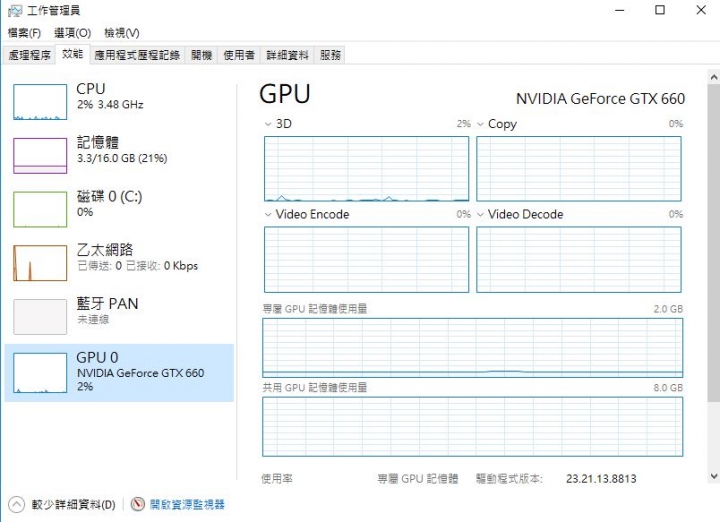Select the 記憶體 memory graph thumbnail
Viewport: 720px width, 522px height.
coord(40,156)
